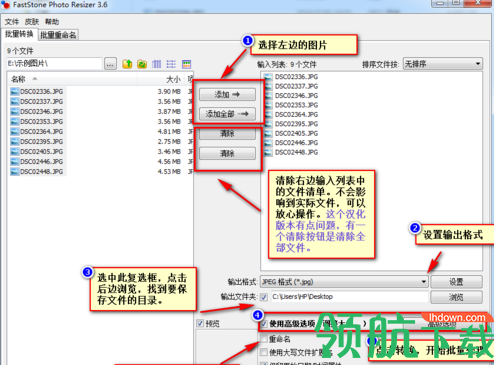This screenshot has height=365, width=494.
Task: Open the 排序文件按 无排序 dropdown
Action: [443, 64]
